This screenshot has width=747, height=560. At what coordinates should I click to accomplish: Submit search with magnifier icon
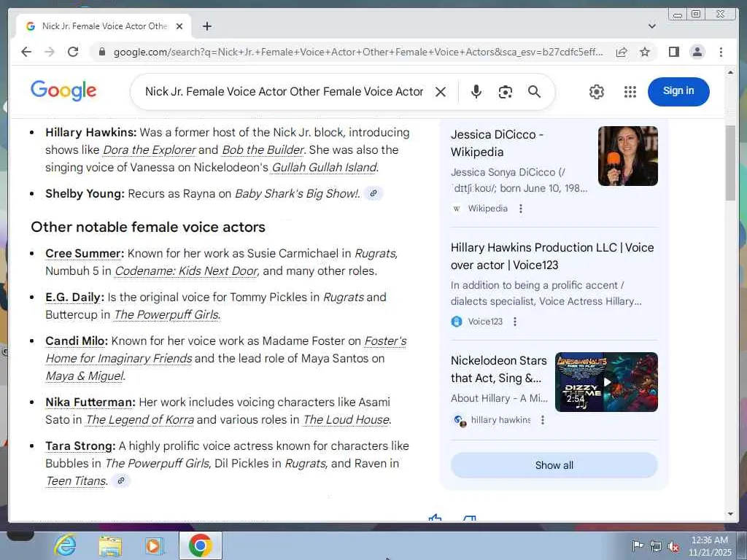[535, 91]
